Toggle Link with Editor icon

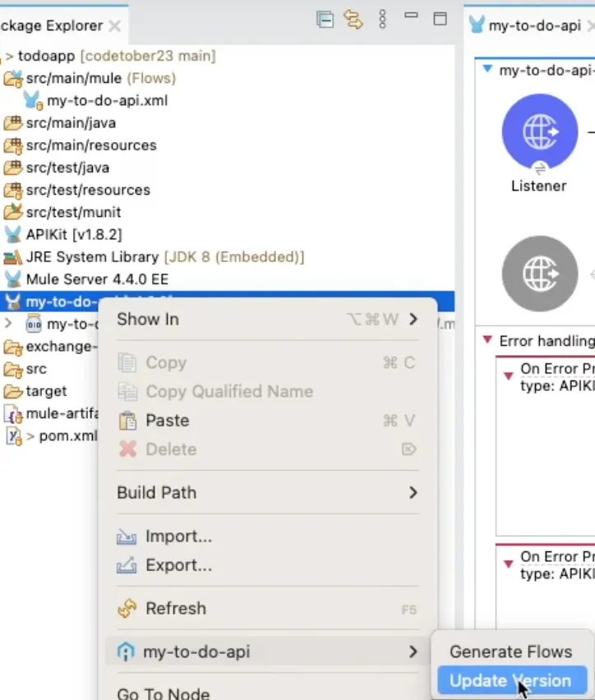(x=353, y=20)
